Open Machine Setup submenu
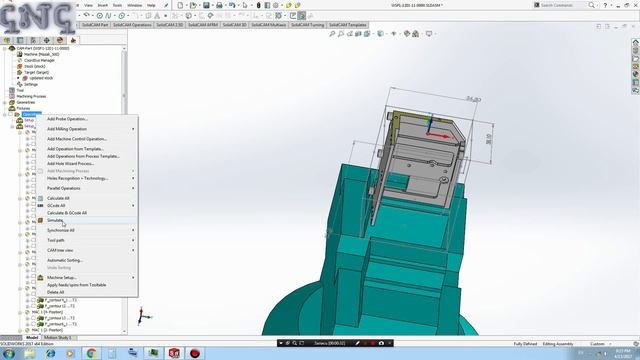The height and width of the screenshot is (360, 640). [87, 278]
